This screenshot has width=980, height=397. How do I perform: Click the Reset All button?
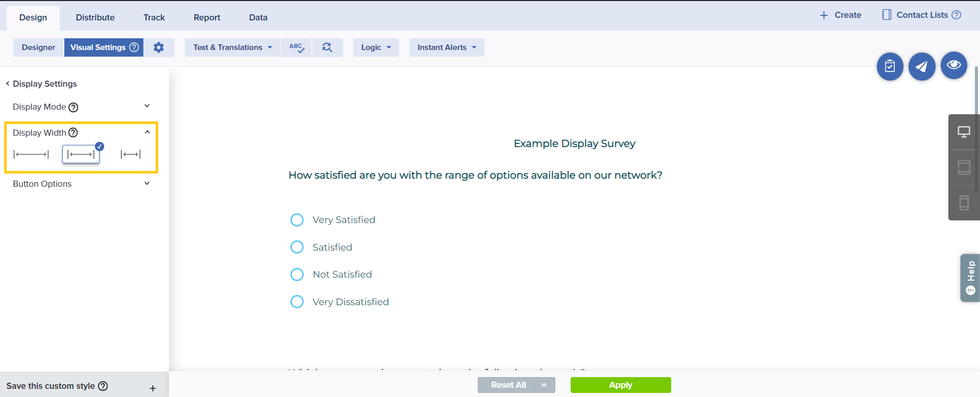point(508,385)
